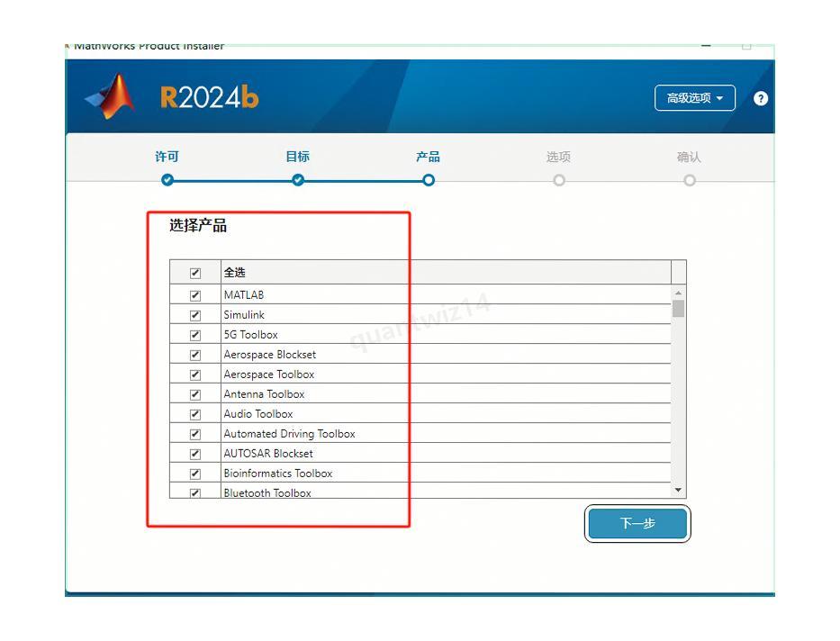The image size is (840, 641).
Task: Click the 下一步 button to continue
Action: [x=637, y=523]
